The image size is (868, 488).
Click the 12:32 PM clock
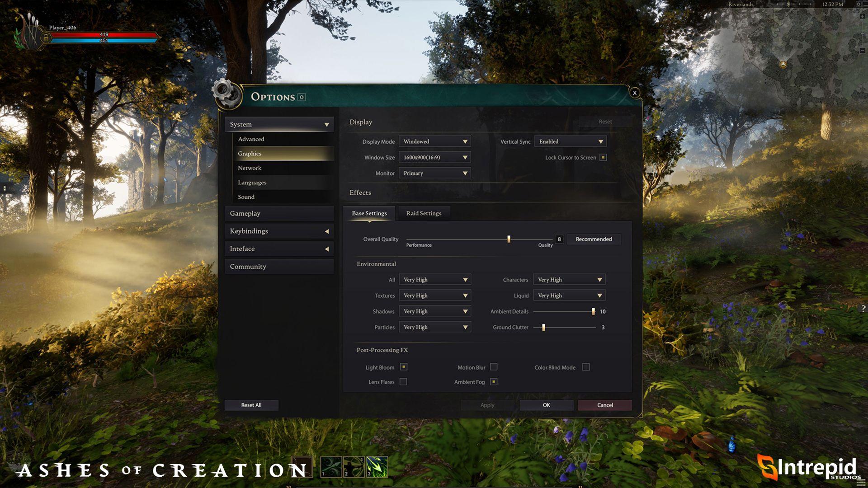(833, 4)
